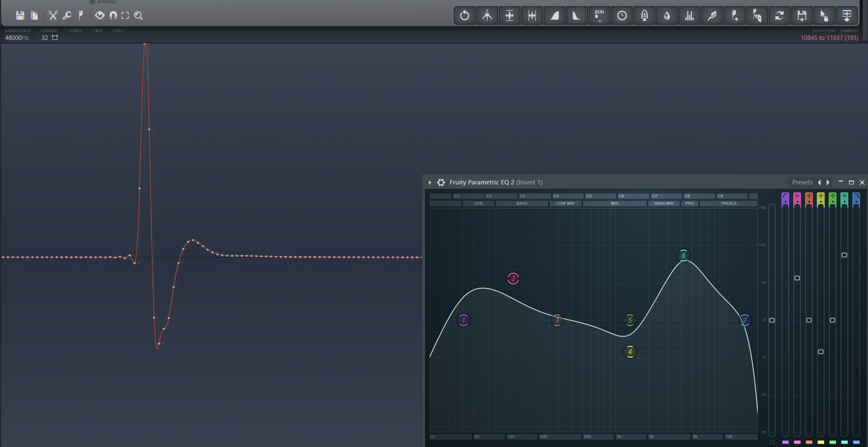Click the selection range 10845 to 11037
The image size is (868, 447).
pyautogui.click(x=830, y=38)
